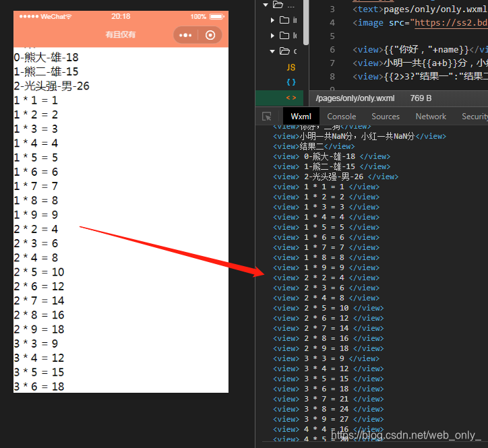Click '2-光头强-男-26' in simulator
Viewport: 488px width, 448px height.
(51, 86)
